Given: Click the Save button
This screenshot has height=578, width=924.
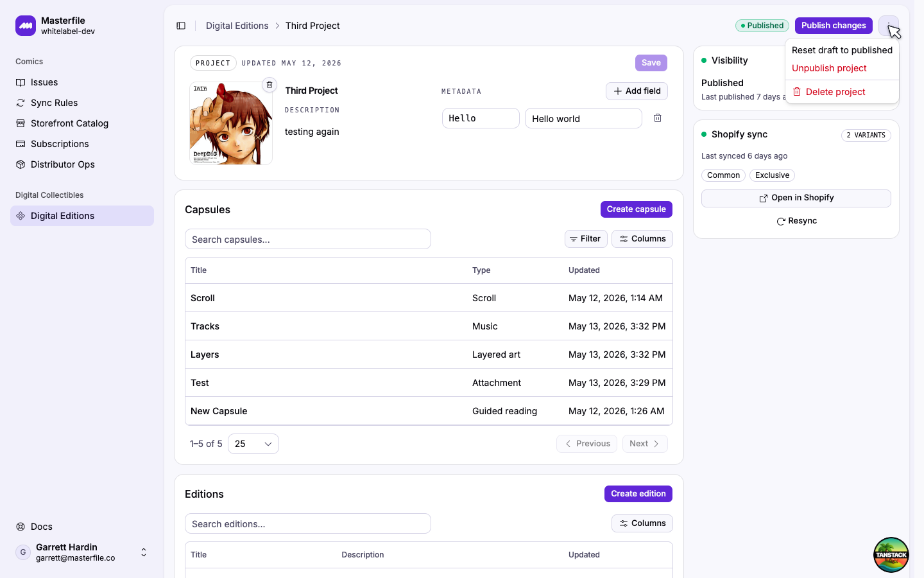Looking at the screenshot, I should pos(651,63).
